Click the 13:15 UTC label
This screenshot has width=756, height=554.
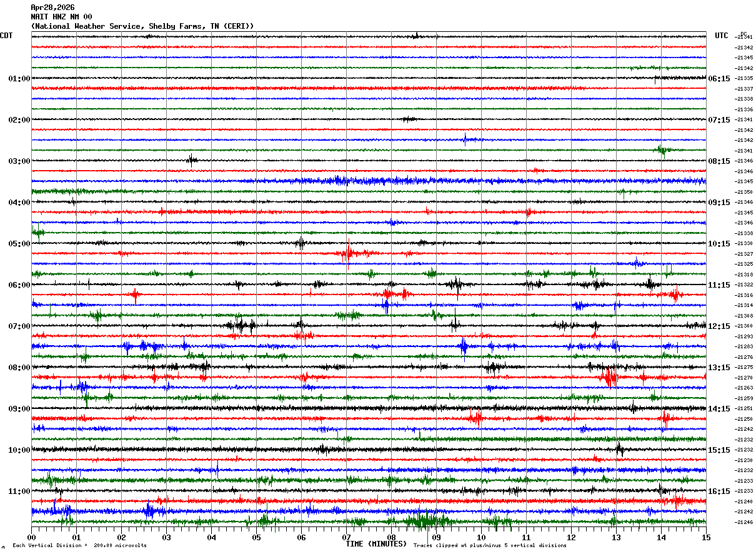(x=719, y=368)
